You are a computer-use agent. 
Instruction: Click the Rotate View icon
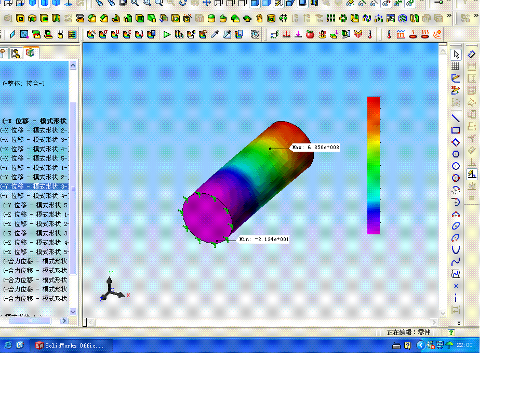182,4
